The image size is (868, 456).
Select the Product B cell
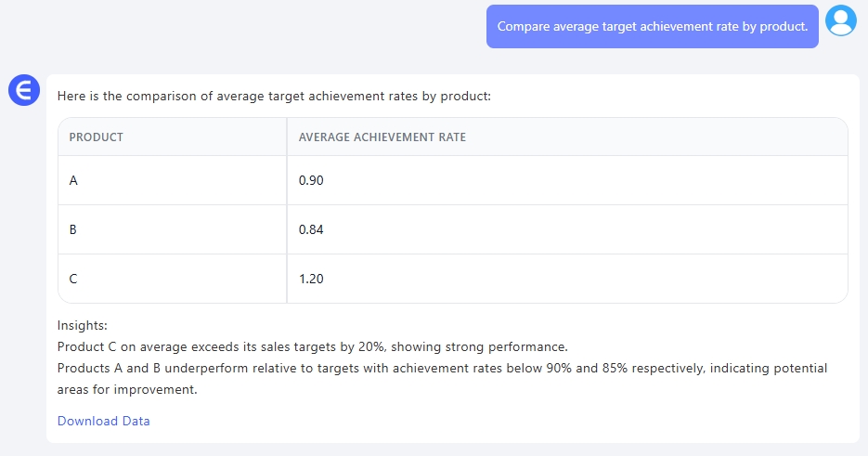[x=73, y=229]
